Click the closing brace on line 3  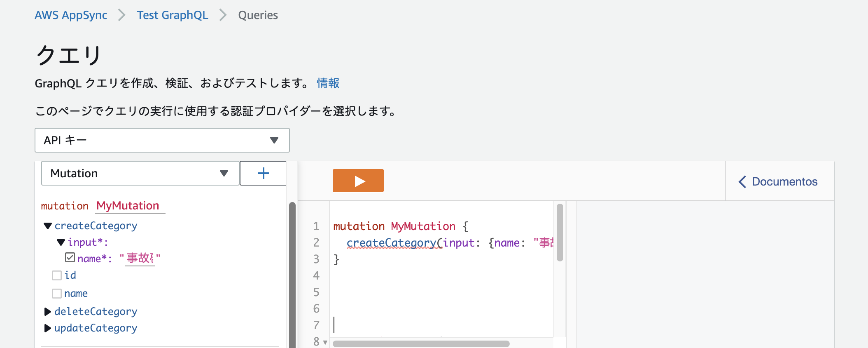[x=336, y=259]
